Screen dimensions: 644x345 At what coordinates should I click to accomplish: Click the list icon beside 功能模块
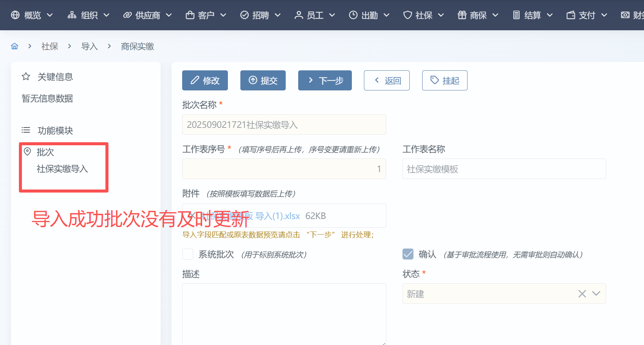pos(26,131)
